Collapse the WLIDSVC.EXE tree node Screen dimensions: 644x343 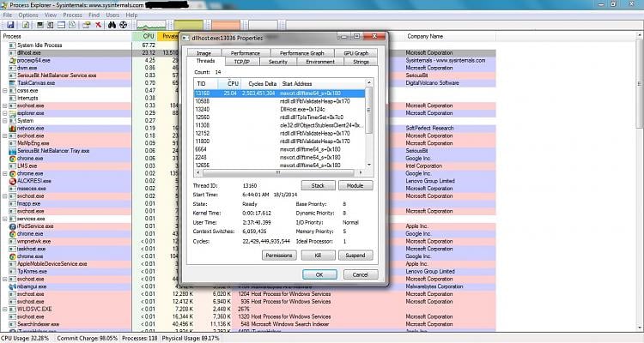5,310
